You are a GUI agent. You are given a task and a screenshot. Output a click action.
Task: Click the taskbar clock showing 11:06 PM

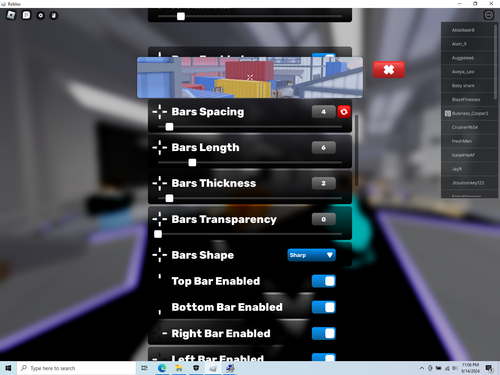[470, 368]
